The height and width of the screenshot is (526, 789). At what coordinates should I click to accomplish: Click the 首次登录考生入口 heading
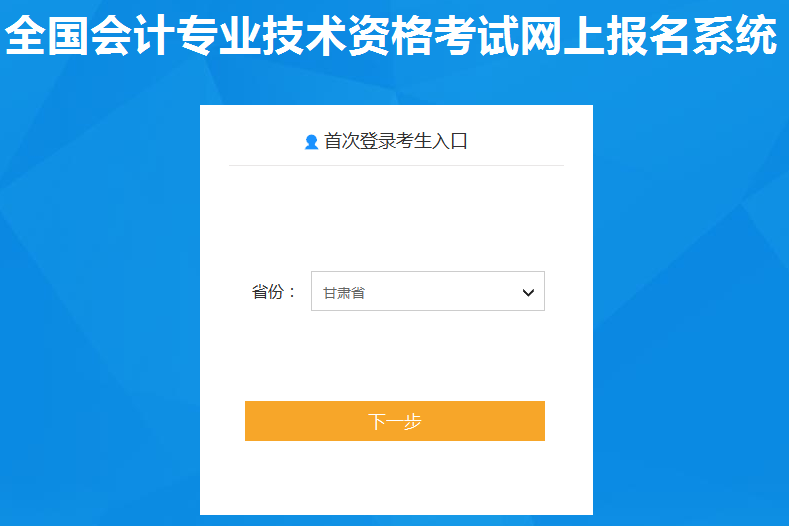[396, 141]
